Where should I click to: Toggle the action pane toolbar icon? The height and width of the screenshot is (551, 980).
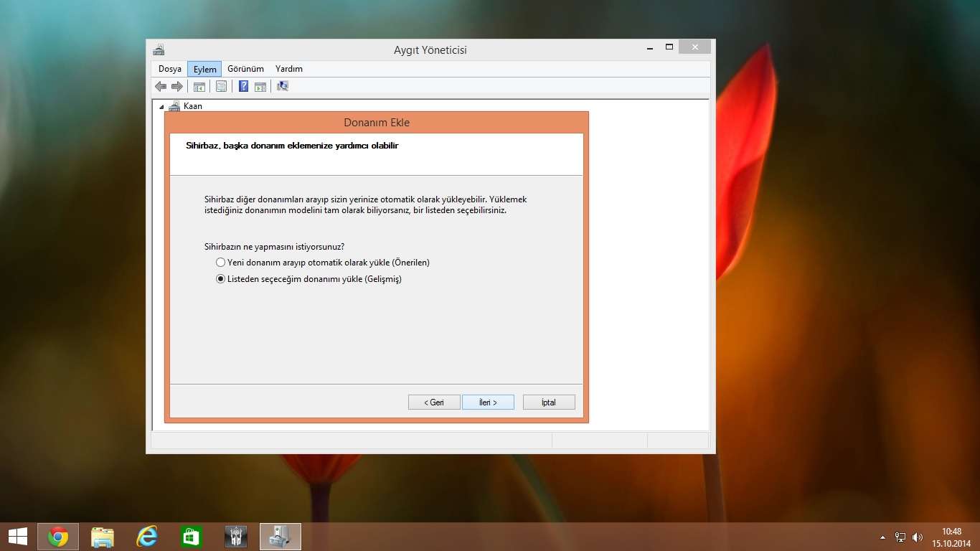pyautogui.click(x=260, y=87)
